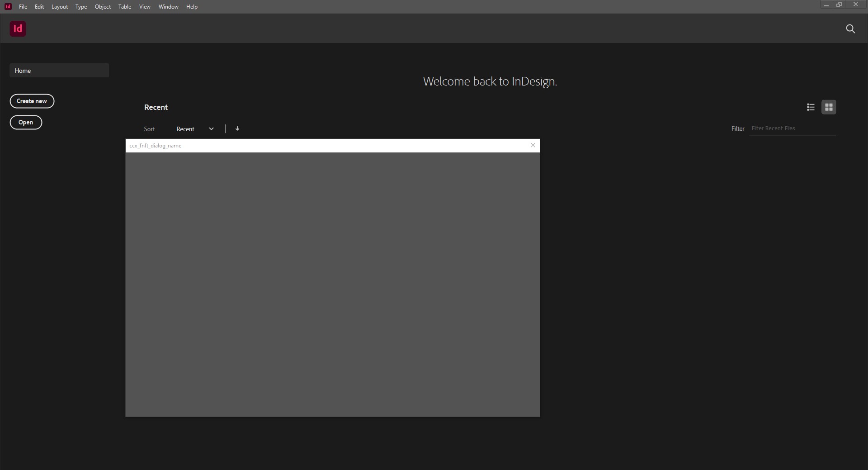
Task: Click the Open button
Action: (x=26, y=123)
